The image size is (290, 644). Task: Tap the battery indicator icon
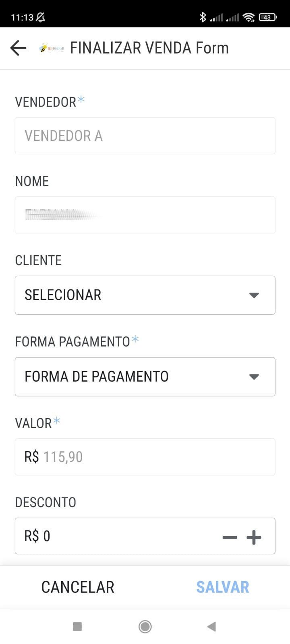(268, 17)
